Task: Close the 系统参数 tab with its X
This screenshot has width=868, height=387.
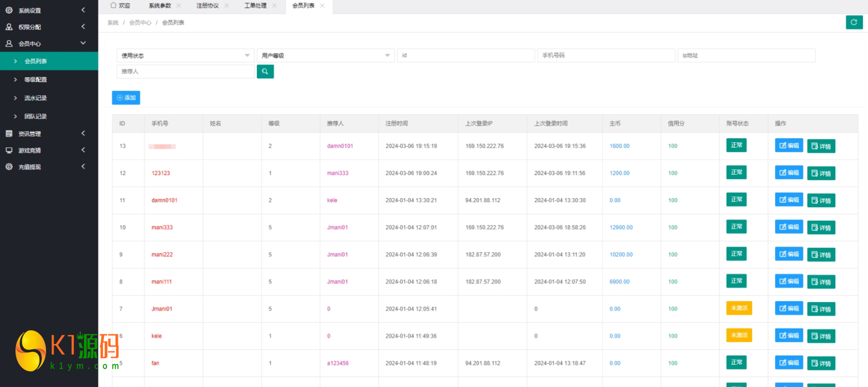Action: click(x=178, y=6)
